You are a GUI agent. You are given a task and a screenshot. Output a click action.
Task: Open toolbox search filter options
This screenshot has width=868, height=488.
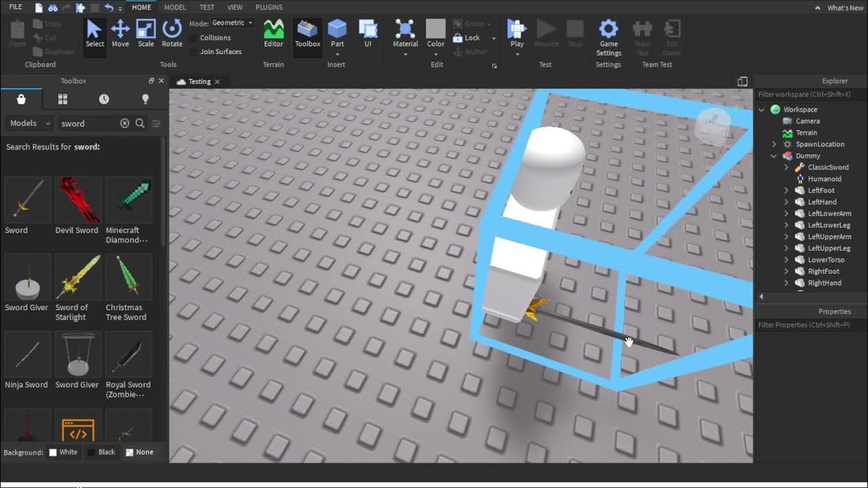pyautogui.click(x=156, y=123)
